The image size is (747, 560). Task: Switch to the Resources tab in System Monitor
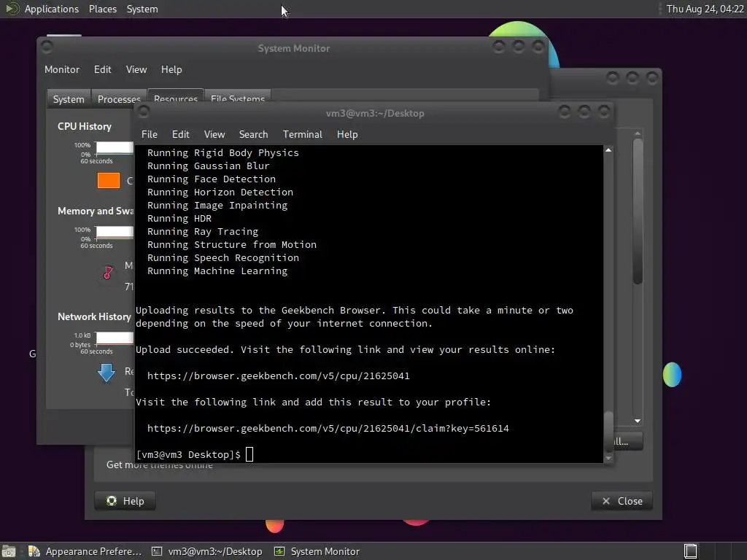176,97
